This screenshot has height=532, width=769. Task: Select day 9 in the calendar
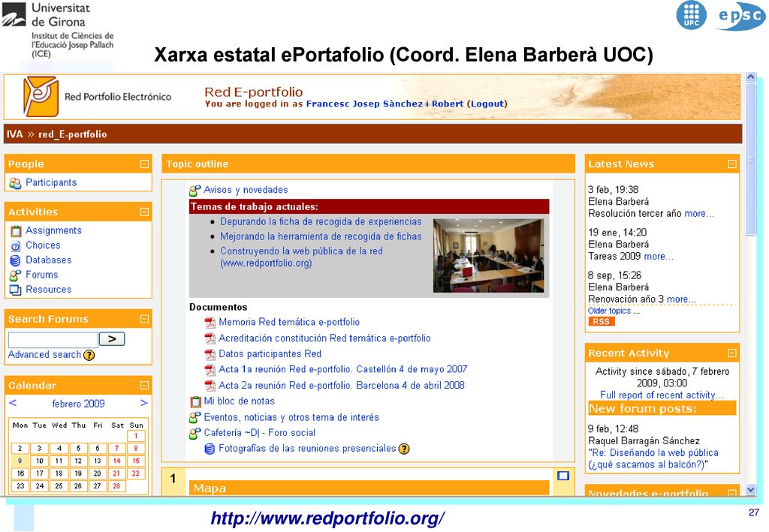tap(20, 461)
